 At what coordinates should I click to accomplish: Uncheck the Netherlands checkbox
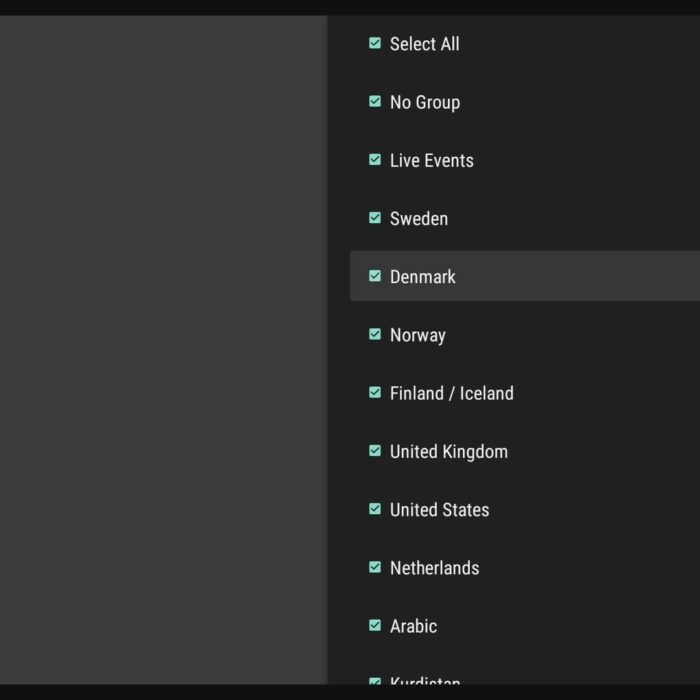pos(375,567)
